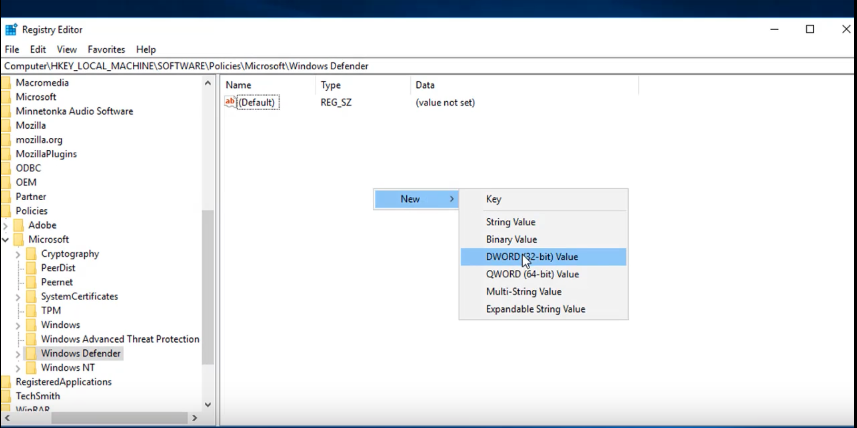Open the Favorites menu
This screenshot has height=428, width=857.
(x=106, y=49)
